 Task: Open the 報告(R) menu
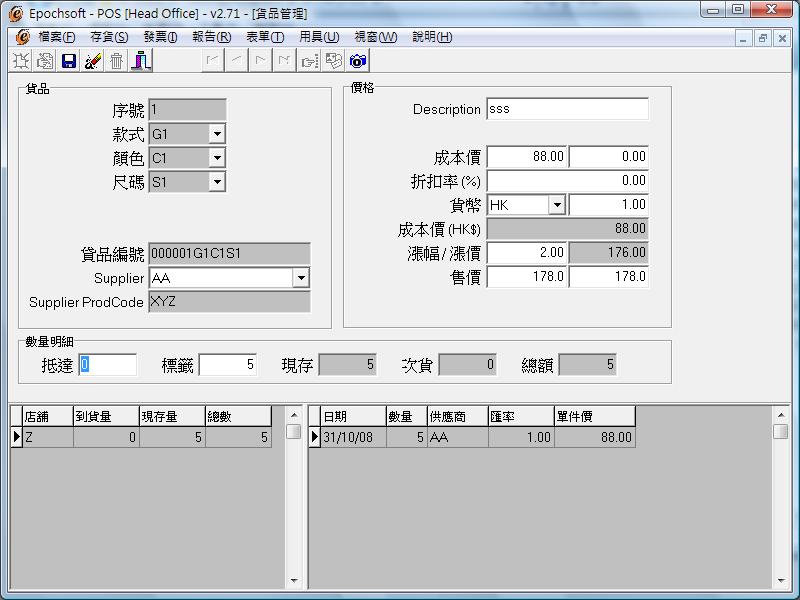[211, 37]
